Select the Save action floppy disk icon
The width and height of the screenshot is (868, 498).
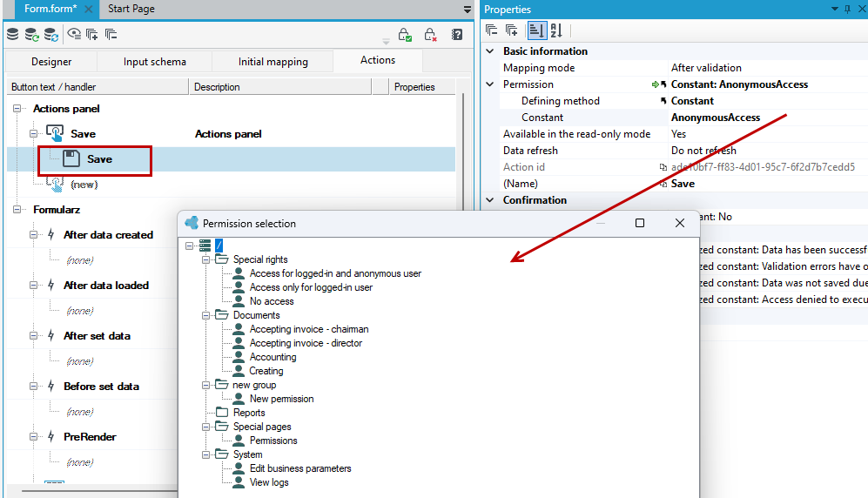71,158
